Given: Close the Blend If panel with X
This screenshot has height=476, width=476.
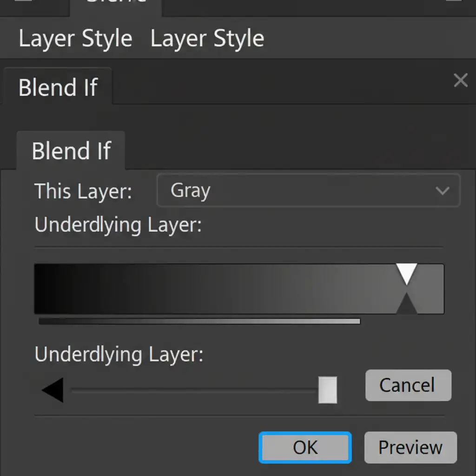Looking at the screenshot, I should click(x=460, y=80).
